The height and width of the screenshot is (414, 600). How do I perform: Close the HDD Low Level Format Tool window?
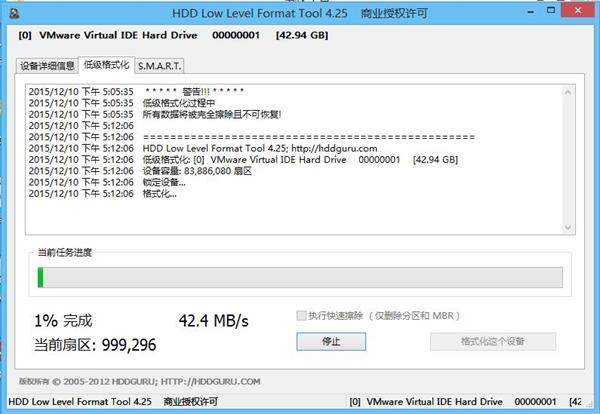click(x=578, y=11)
